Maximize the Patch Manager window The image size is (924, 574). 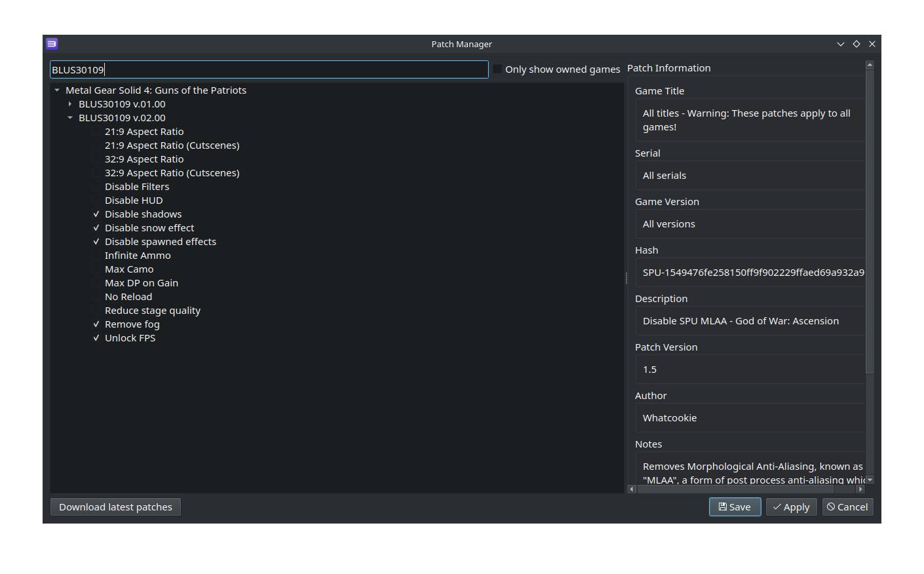tap(857, 44)
